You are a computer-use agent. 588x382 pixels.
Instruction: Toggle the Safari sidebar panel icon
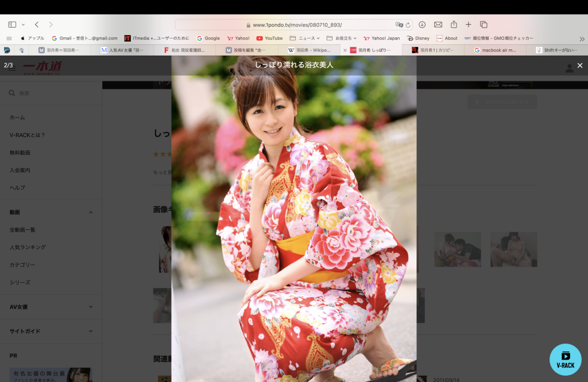[12, 25]
